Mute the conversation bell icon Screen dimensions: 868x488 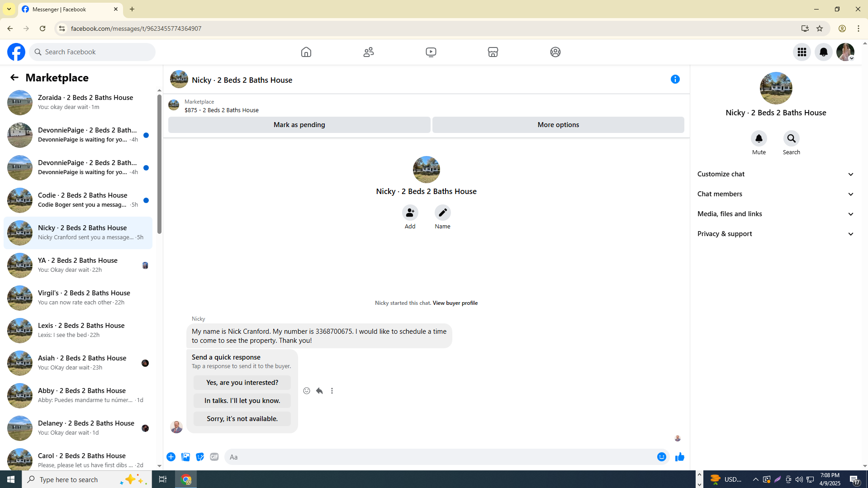pos(759,138)
